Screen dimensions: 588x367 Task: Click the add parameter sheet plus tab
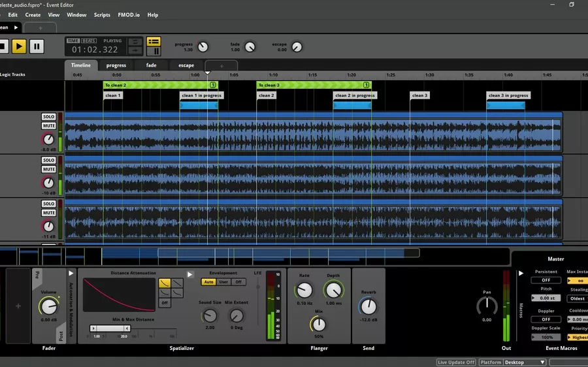[x=221, y=65]
